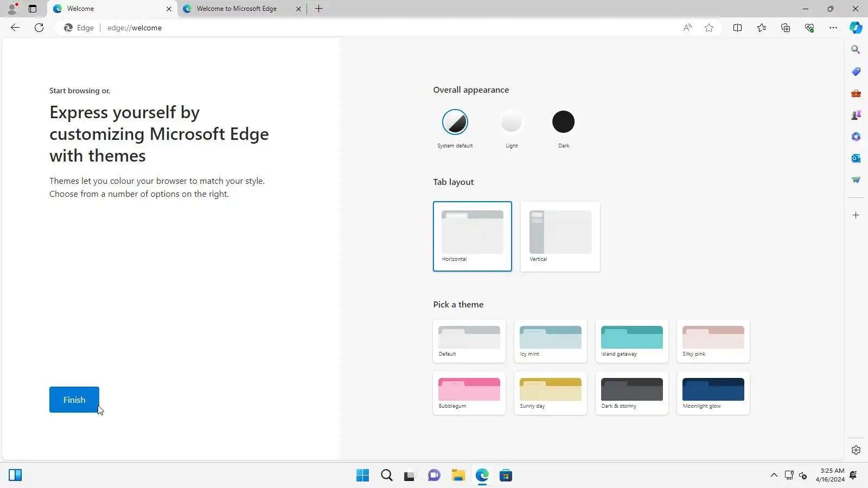Screen dimensions: 868x488
Task: Open the Shopping sidebar icon
Action: 856,72
